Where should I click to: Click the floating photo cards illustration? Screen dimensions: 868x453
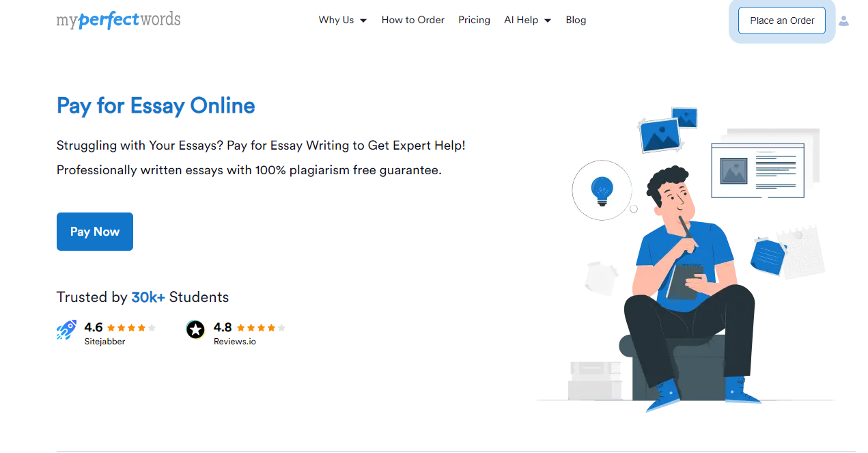667,130
